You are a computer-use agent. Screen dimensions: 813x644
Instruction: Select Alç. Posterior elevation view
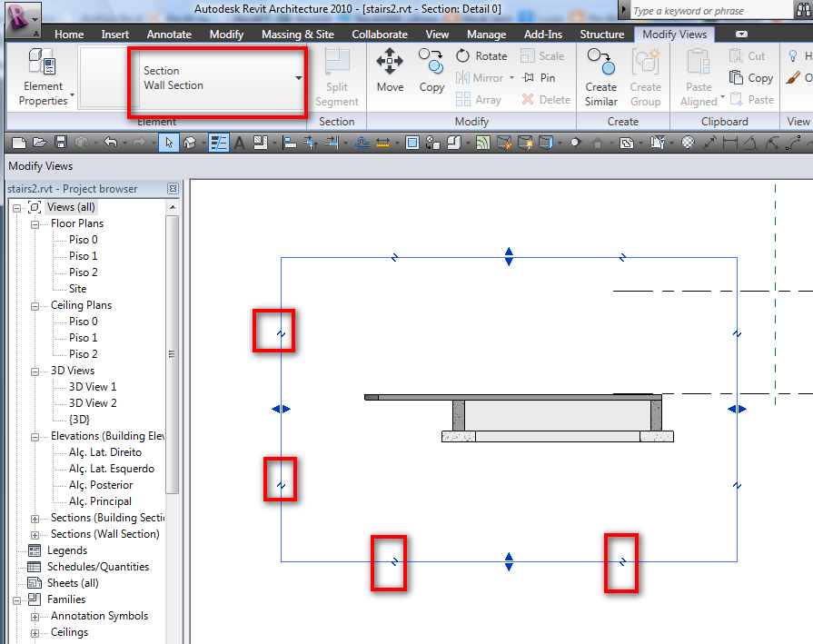pyautogui.click(x=101, y=485)
